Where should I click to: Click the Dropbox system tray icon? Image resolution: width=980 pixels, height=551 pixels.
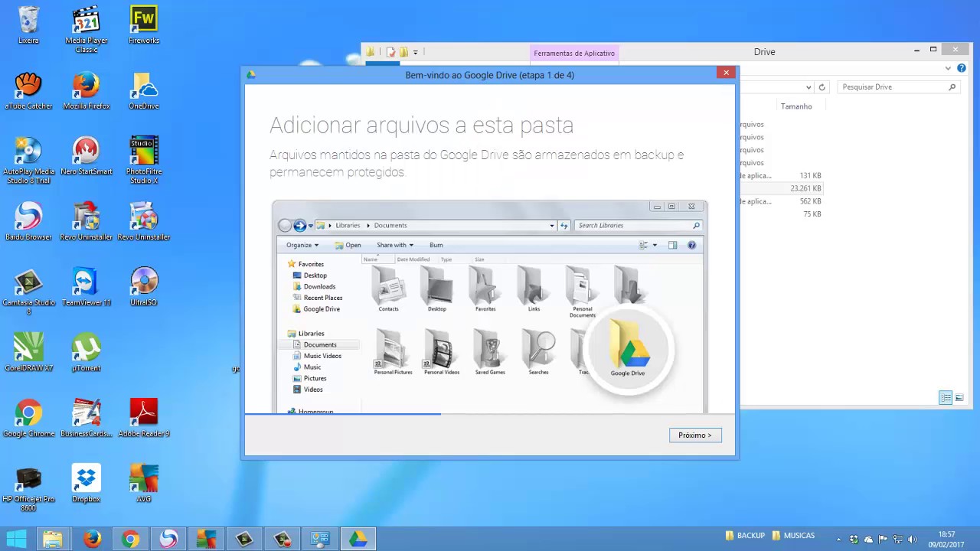pyautogui.click(x=854, y=540)
